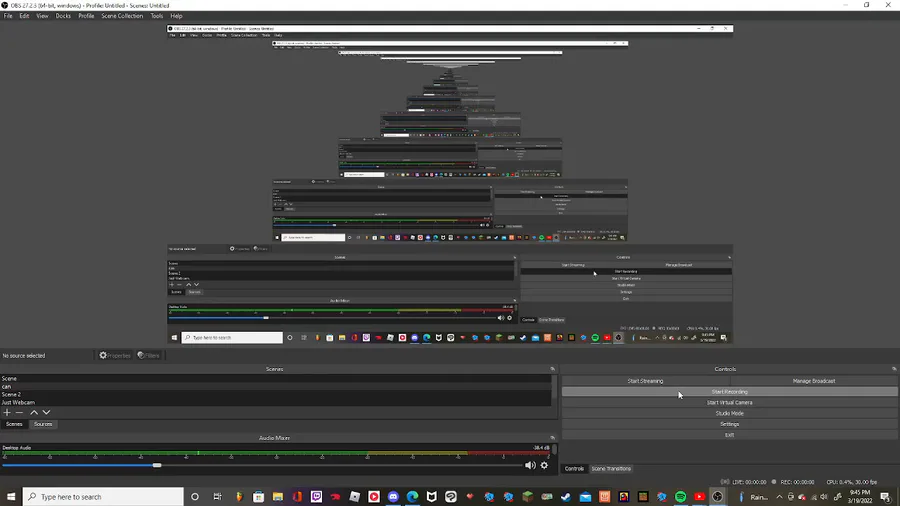Open YouTube icon in taskbar
This screenshot has width=900, height=506.
click(x=700, y=497)
